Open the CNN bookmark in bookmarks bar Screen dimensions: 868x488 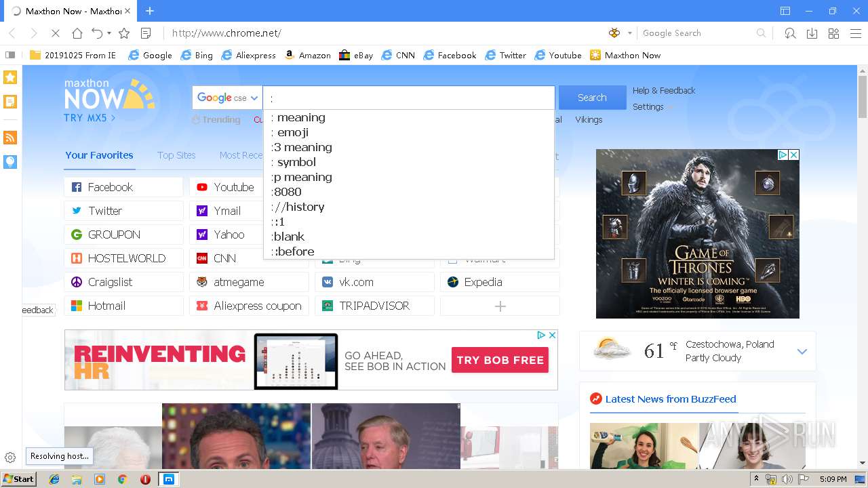click(x=398, y=55)
